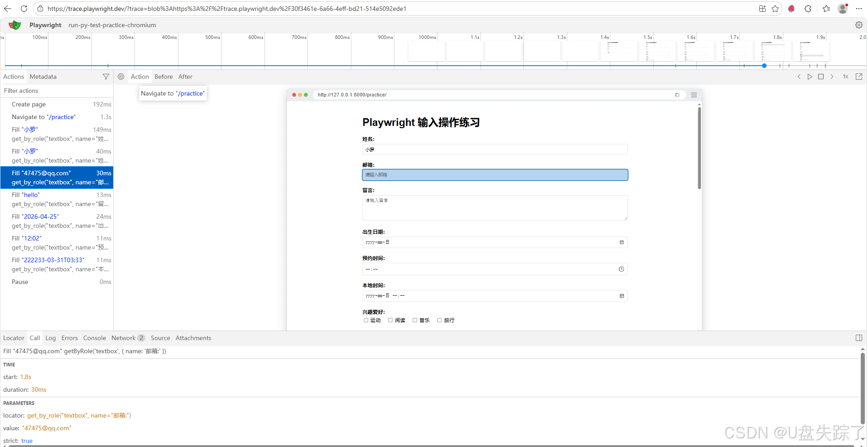Open browser three-dot menu
The height and width of the screenshot is (447, 868).
pos(859,9)
